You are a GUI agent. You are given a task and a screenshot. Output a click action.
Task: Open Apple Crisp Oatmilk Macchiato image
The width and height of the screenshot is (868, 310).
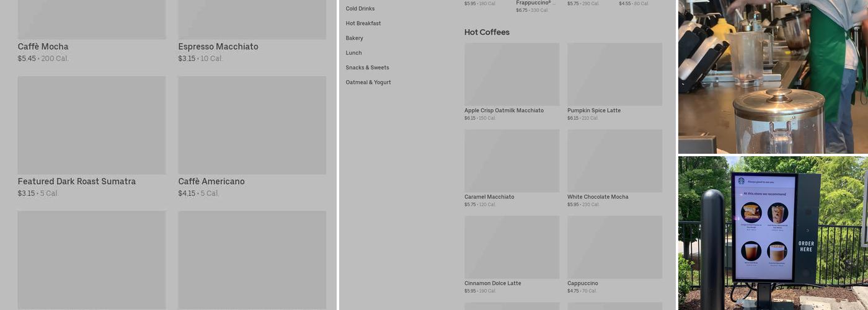coord(511,74)
